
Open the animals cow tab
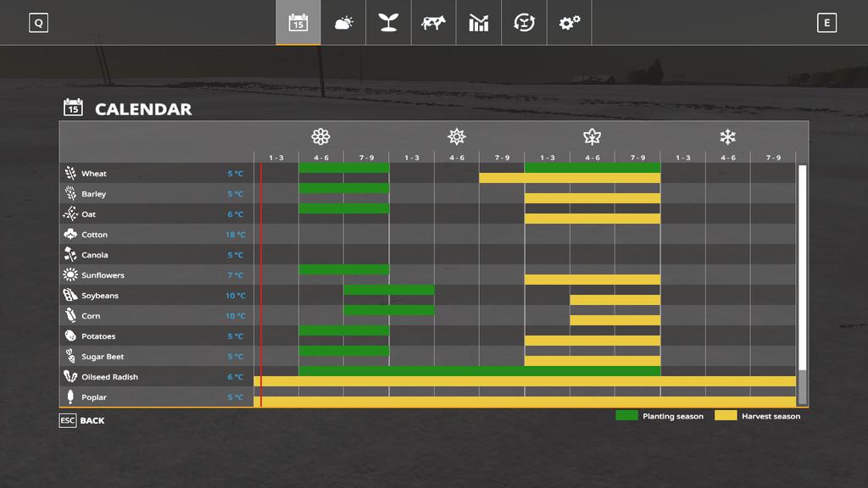point(433,23)
